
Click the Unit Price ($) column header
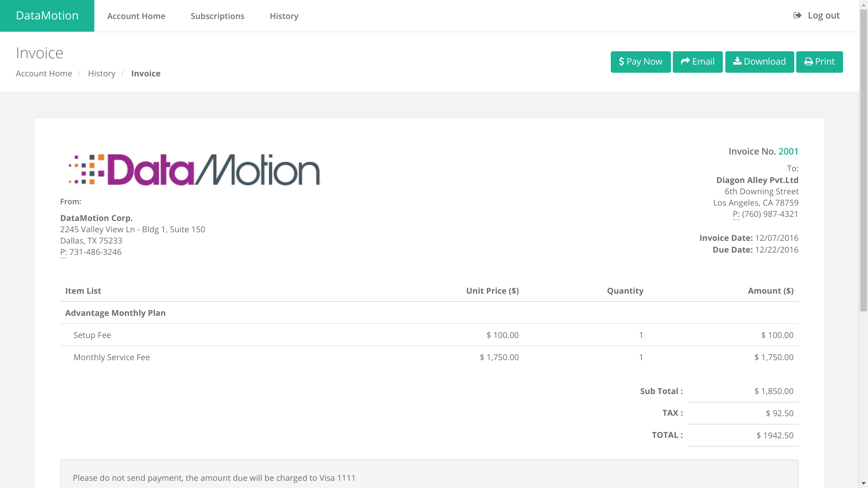(492, 291)
